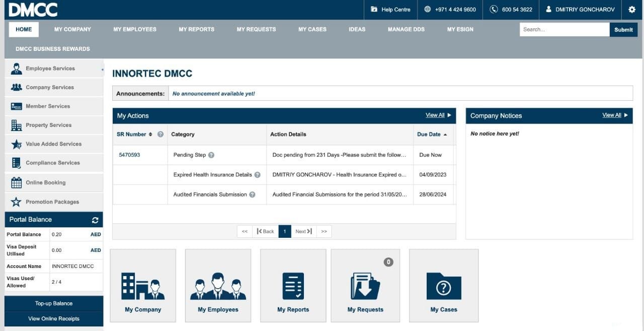Click Audited Financial Submissions action details
This screenshot has height=331, width=644.
[x=340, y=194]
